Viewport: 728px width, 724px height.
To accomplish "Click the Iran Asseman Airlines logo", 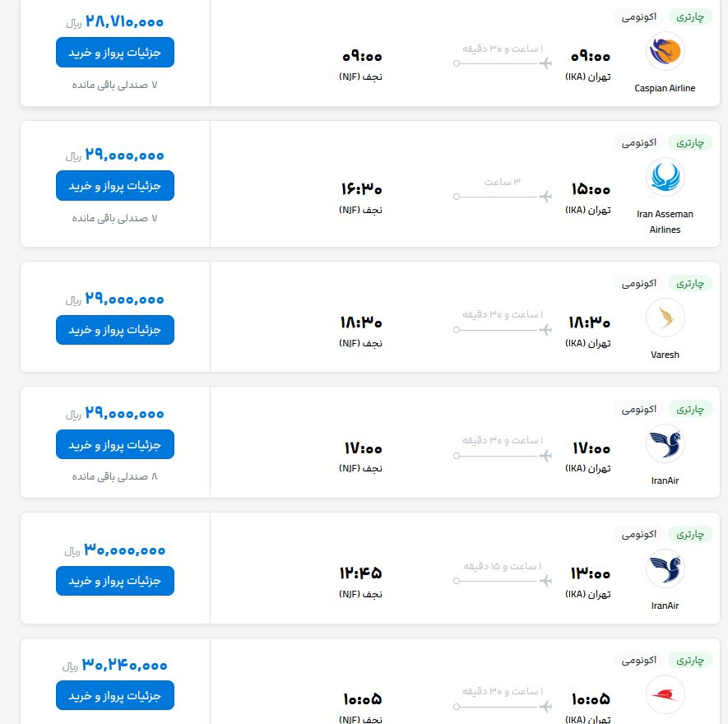I will (x=665, y=177).
